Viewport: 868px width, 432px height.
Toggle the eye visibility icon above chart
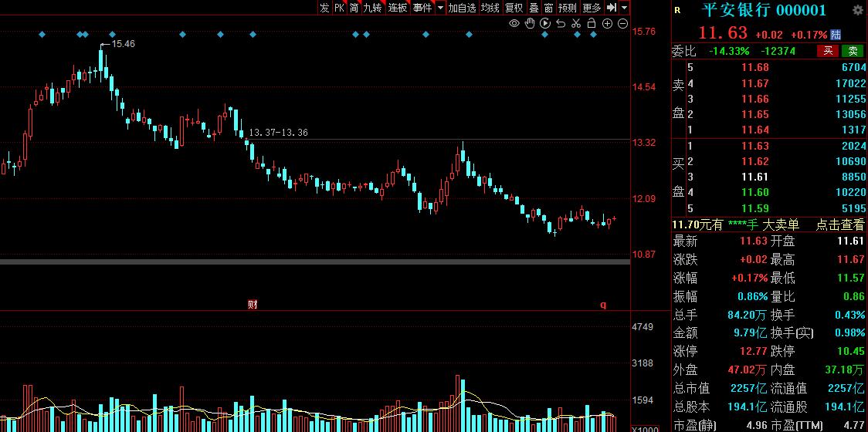pyautogui.click(x=514, y=23)
